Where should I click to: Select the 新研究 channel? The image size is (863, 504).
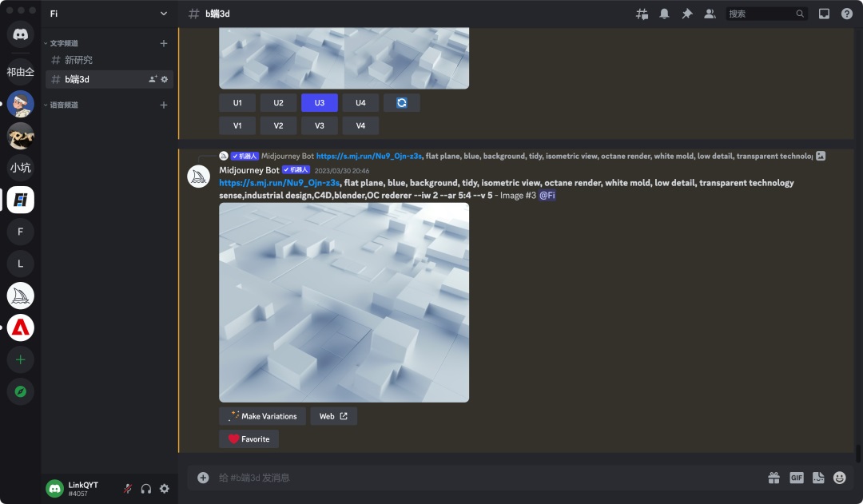78,60
